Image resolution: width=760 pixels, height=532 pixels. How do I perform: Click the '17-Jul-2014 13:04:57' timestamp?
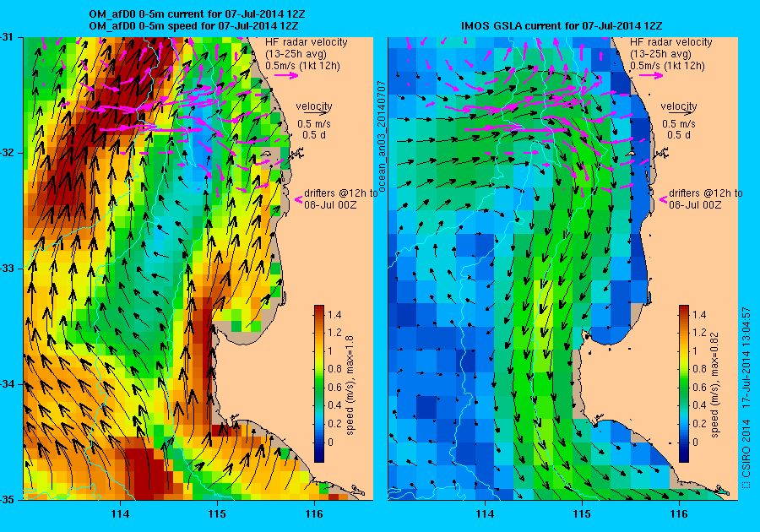tap(746, 356)
